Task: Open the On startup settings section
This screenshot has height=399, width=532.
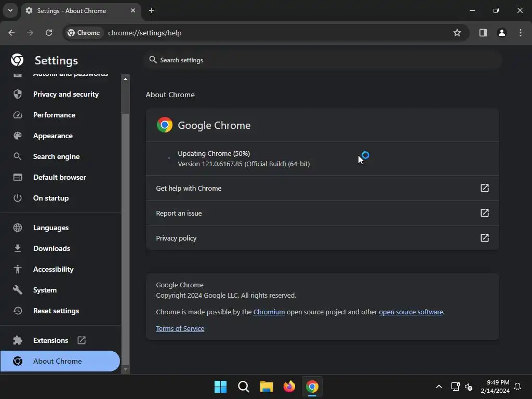Action: point(60,198)
